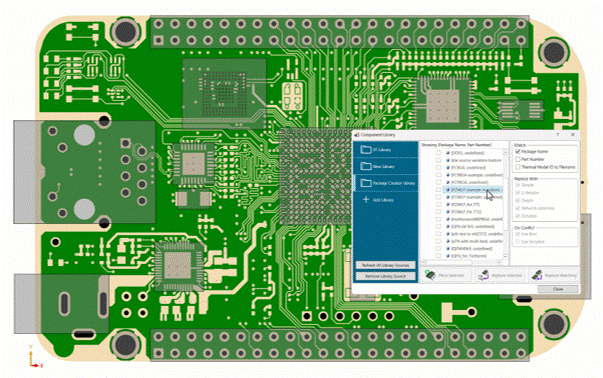Click Refresh All Library Sources button

point(385,265)
